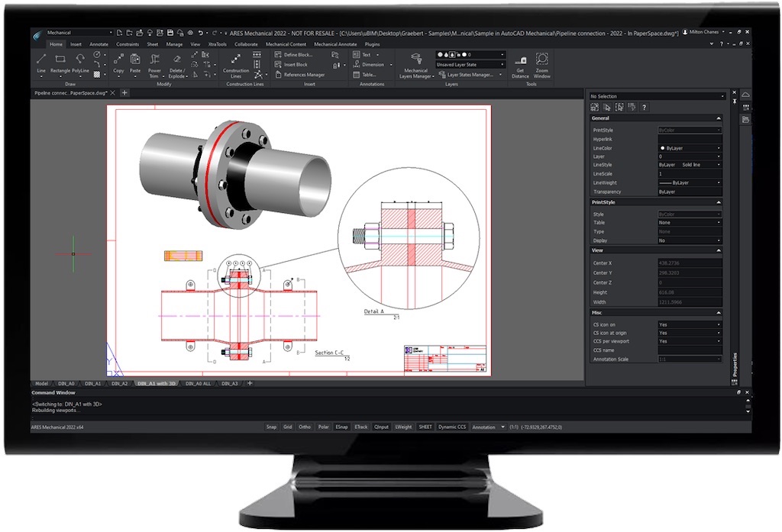Toggle Ortho mode

[x=305, y=427]
